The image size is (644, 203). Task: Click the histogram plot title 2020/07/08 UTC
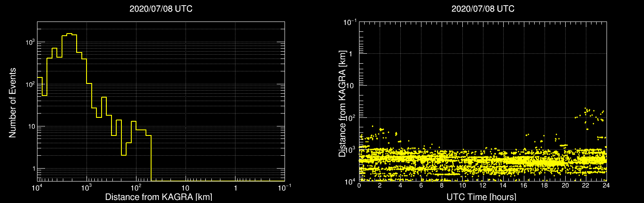pos(161,9)
